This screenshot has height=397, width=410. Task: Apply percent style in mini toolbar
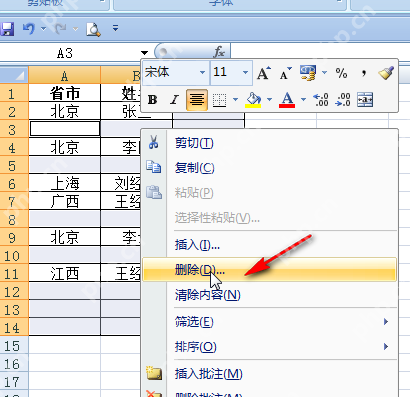(341, 73)
